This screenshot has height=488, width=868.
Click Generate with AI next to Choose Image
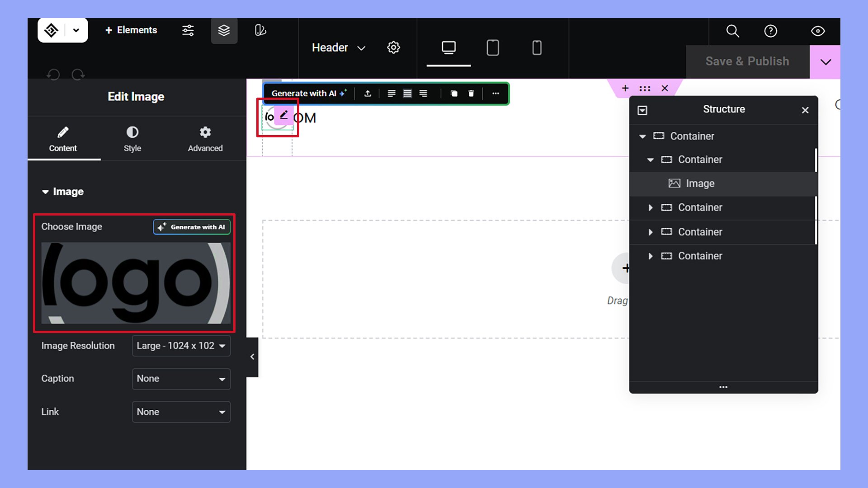(x=191, y=227)
